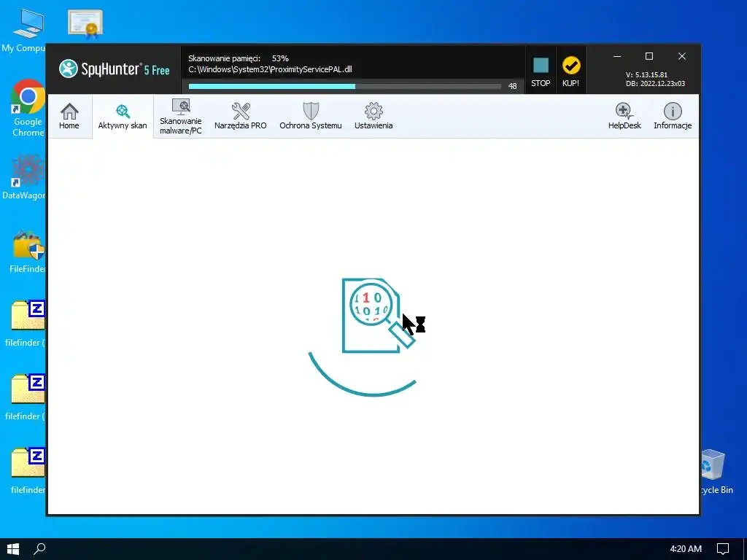The width and height of the screenshot is (747, 560).
Task: Click the scanned file path text
Action: click(x=270, y=69)
